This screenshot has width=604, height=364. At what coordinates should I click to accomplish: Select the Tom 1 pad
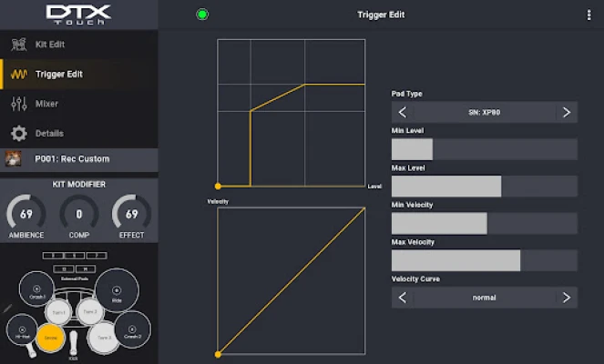(x=58, y=312)
